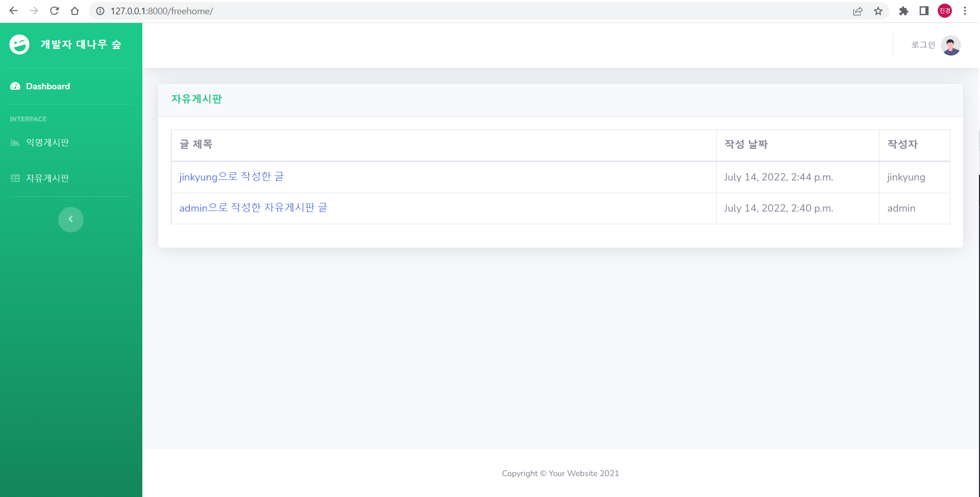
Task: Toggle the browser side panel icon
Action: click(x=924, y=11)
